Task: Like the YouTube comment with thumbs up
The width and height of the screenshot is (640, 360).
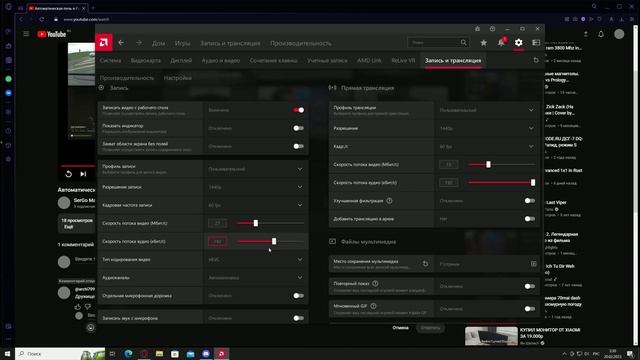Action: tap(78, 307)
